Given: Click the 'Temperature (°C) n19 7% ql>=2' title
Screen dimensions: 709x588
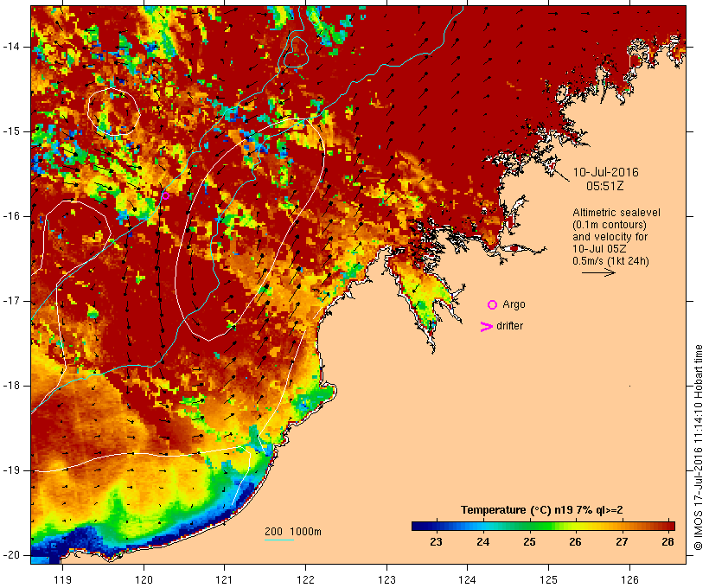Looking at the screenshot, I should [x=542, y=510].
